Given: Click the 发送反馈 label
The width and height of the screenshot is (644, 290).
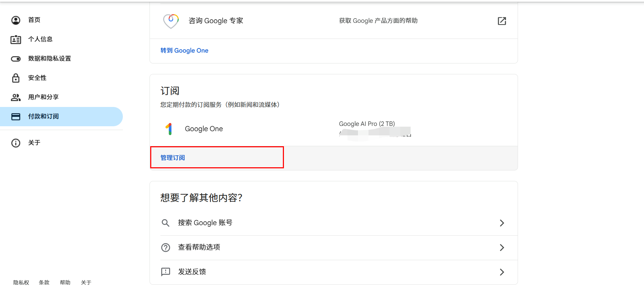Looking at the screenshot, I should [192, 272].
